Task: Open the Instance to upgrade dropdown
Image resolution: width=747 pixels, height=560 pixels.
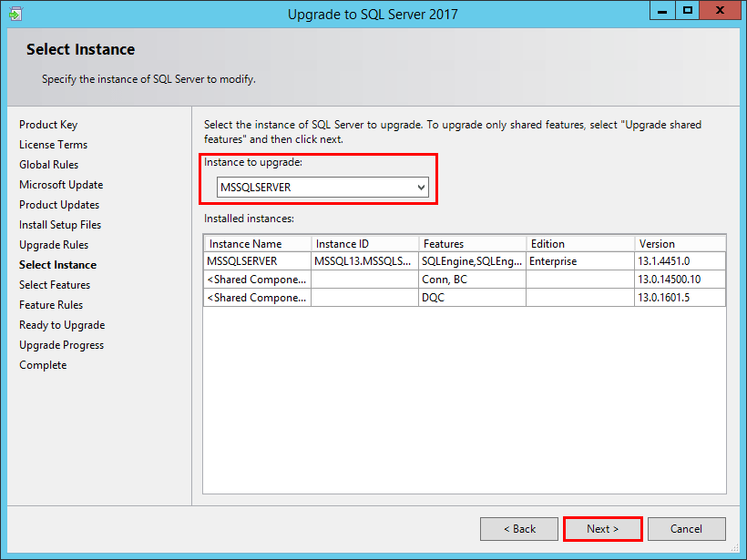Action: 322,188
